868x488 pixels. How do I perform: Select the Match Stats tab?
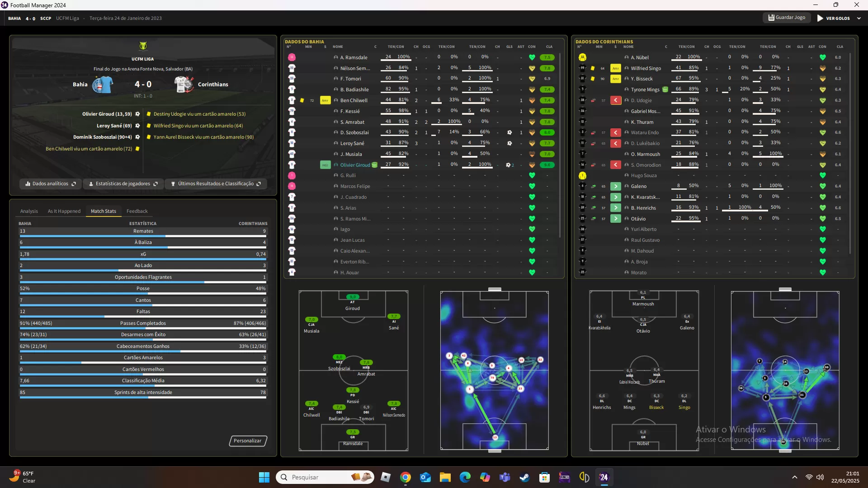pos(104,211)
